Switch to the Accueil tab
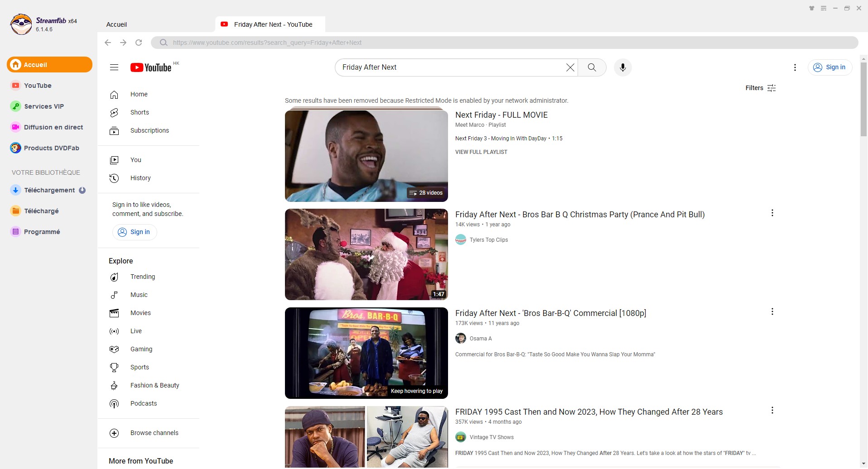 point(116,24)
